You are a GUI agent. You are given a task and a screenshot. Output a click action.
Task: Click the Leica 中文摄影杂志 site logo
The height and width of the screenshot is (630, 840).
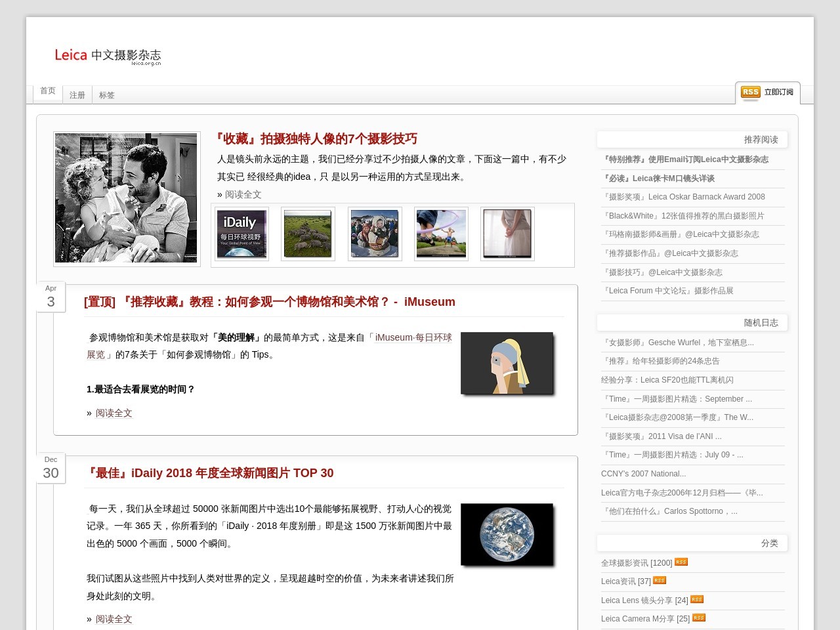tap(108, 56)
